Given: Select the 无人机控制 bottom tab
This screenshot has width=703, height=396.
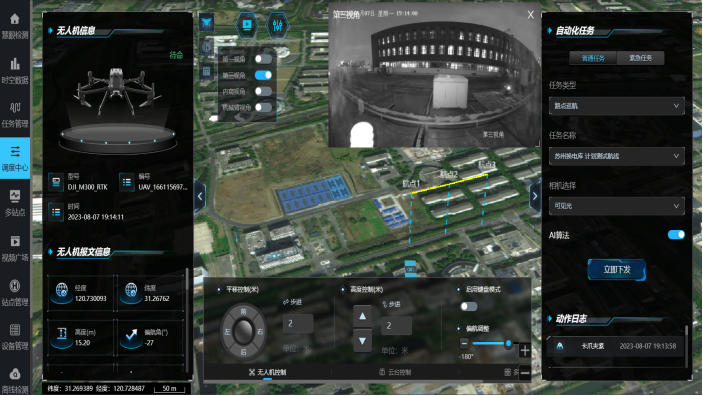Looking at the screenshot, I should [267, 372].
